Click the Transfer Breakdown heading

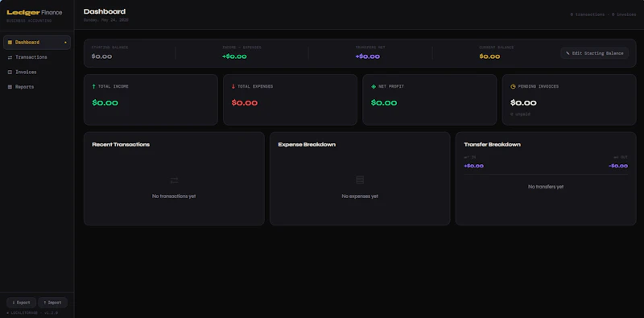(493, 145)
